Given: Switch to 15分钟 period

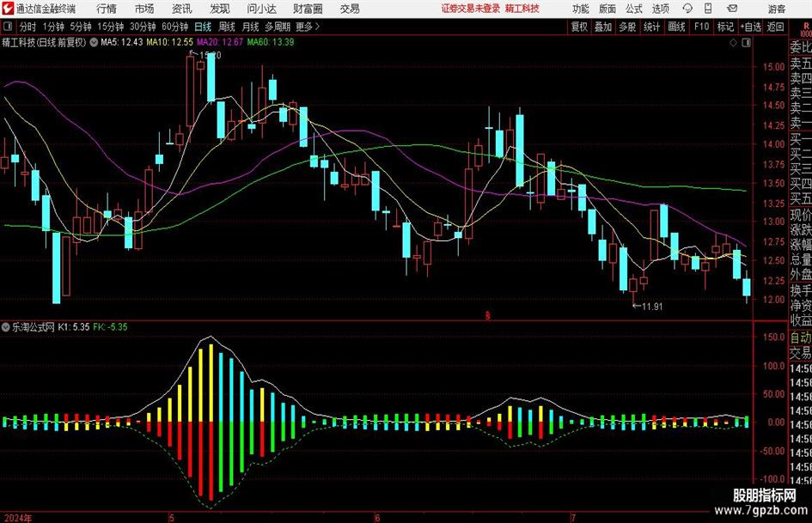Looking at the screenshot, I should (x=110, y=27).
